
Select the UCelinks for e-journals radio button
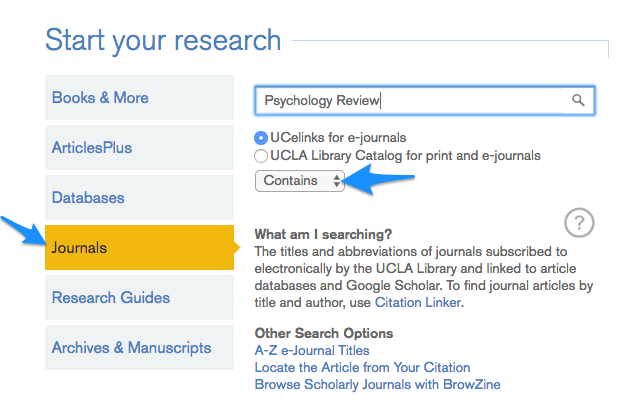tap(261, 138)
